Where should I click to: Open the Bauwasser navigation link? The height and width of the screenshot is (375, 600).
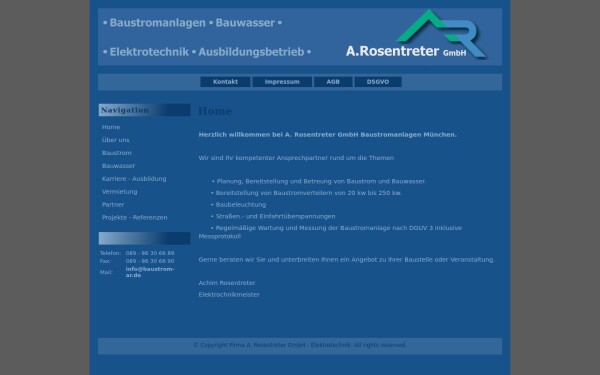[118, 166]
